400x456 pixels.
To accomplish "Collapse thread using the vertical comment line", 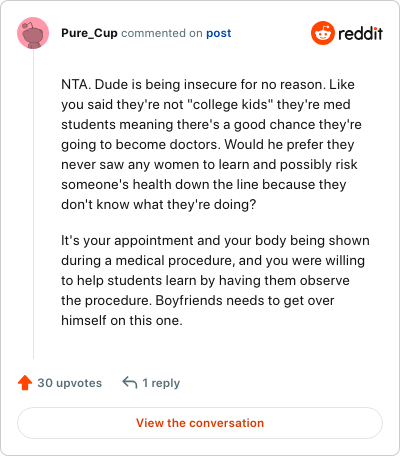I will [x=33, y=204].
